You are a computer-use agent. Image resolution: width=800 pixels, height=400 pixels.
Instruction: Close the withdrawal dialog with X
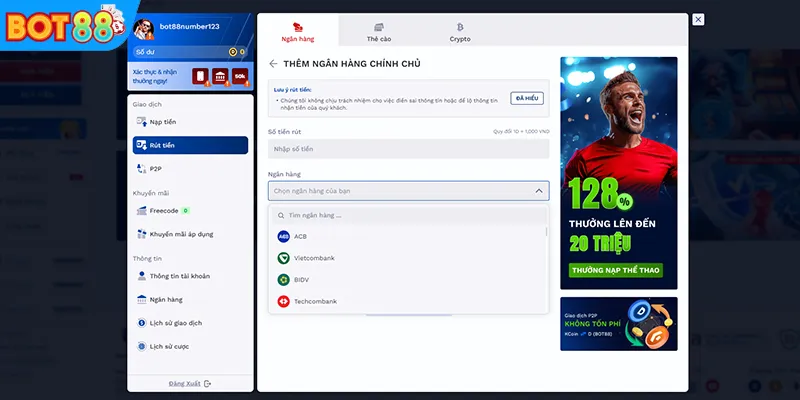coord(698,19)
